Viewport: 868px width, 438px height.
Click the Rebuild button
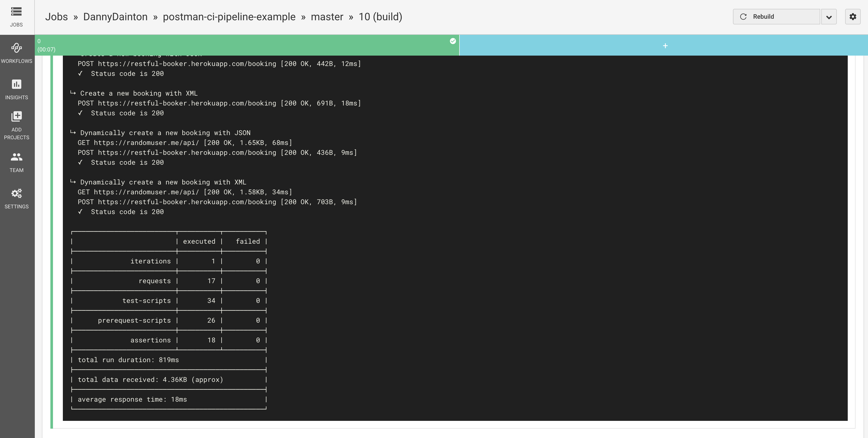click(x=776, y=17)
